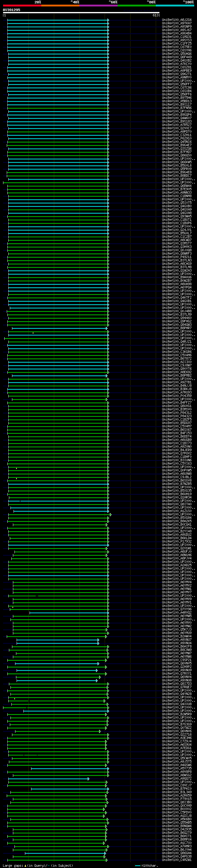Open hit UniRef100_A8PJV4
The height and width of the screenshot is (868, 197).
(177, 558)
